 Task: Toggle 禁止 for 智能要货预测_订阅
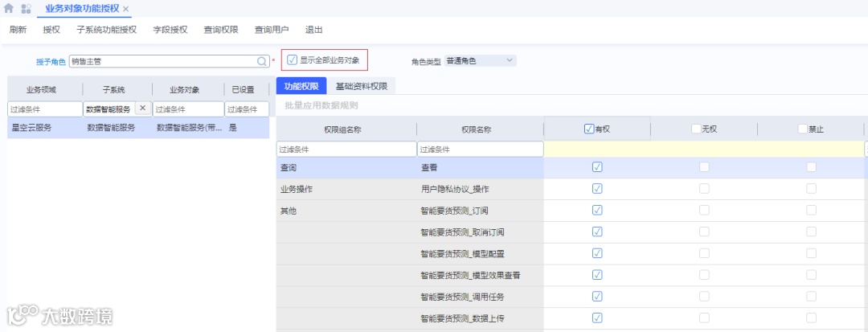point(811,211)
